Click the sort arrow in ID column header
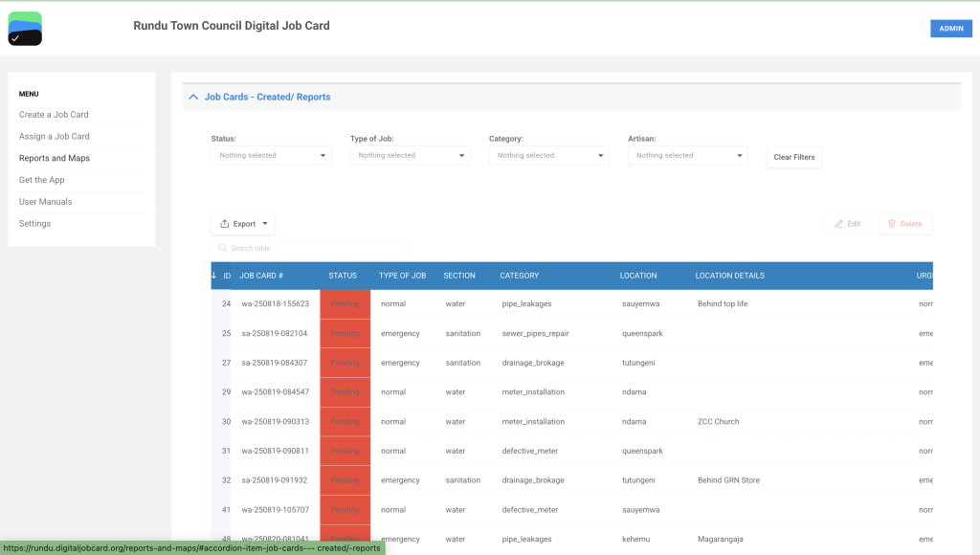The image size is (980, 555). click(214, 276)
